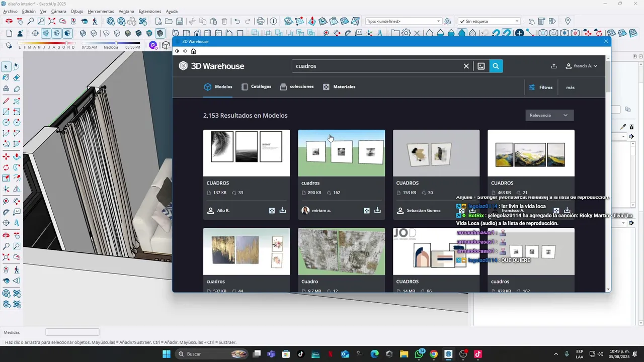644x362 pixels.
Task: Click the Delete trash icon in toolbar
Action: (224, 21)
